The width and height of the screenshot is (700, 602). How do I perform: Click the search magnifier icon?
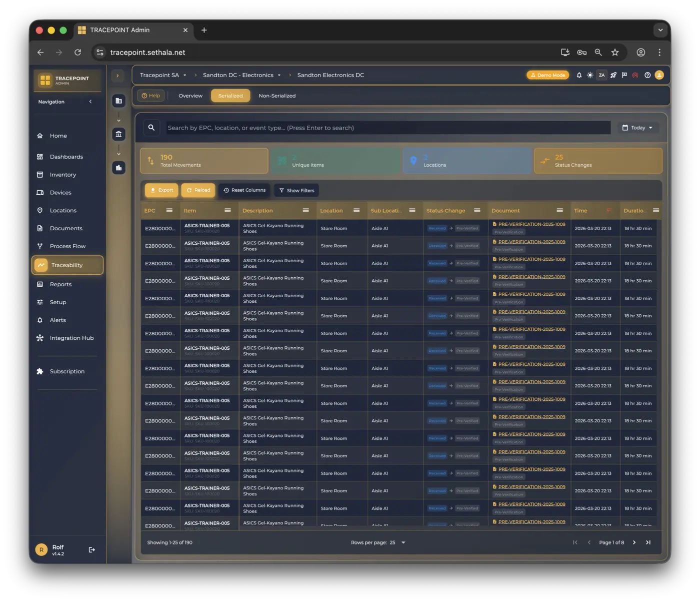coord(151,128)
